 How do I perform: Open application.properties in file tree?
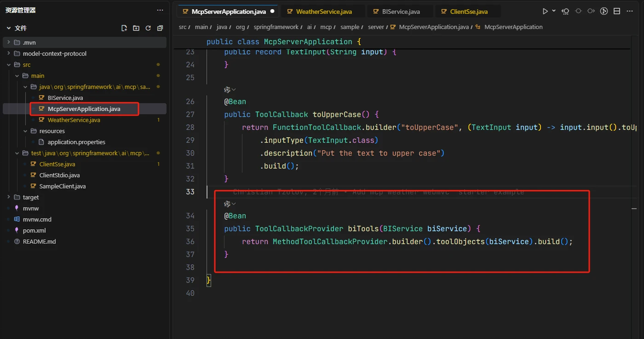click(x=76, y=142)
